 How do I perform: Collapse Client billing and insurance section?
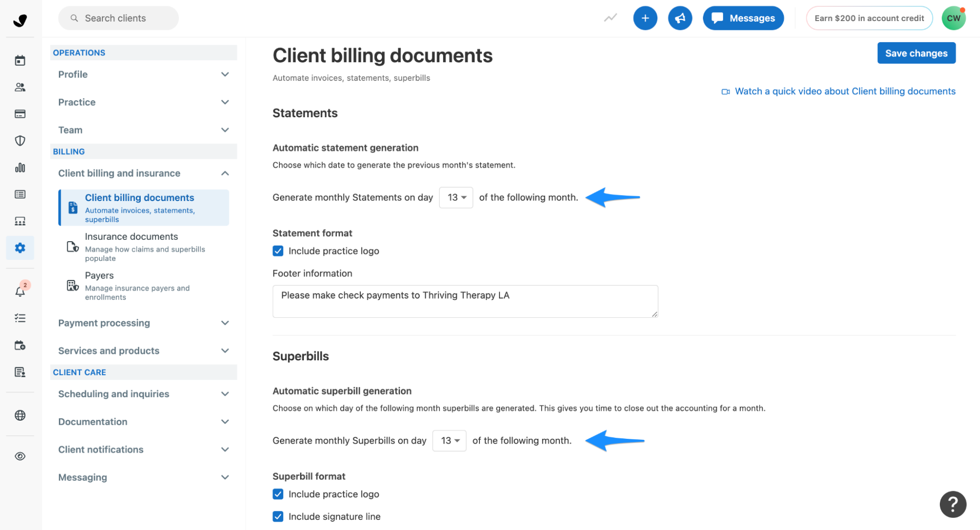pyautogui.click(x=143, y=173)
